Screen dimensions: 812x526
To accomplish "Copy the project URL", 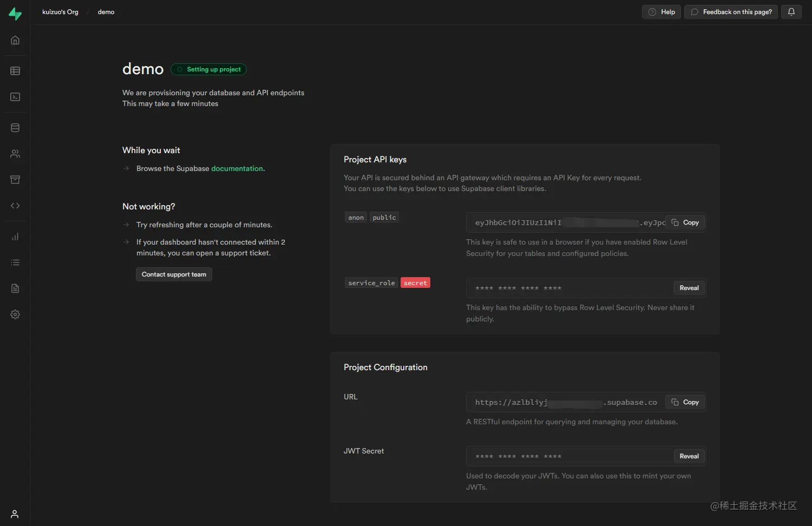I will [x=685, y=402].
